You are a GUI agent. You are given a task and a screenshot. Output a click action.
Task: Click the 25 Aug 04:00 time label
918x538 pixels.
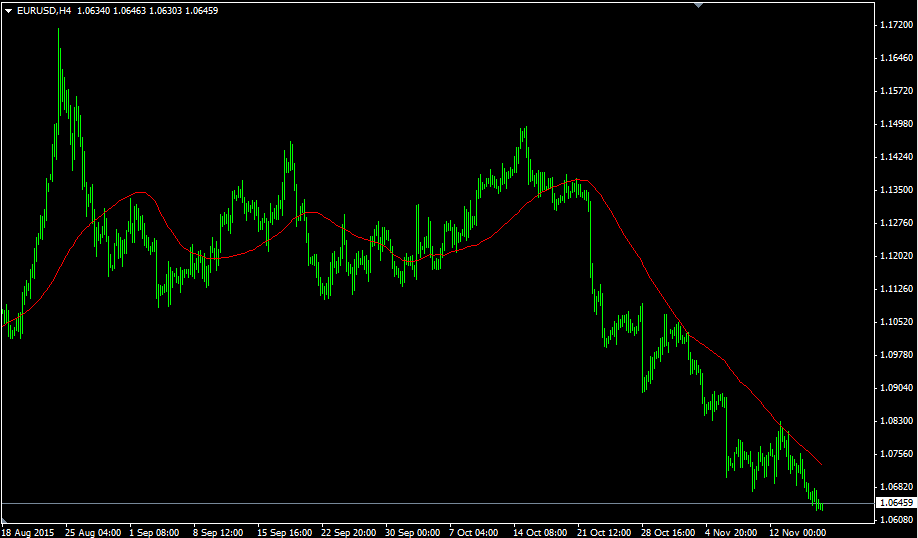pyautogui.click(x=93, y=532)
